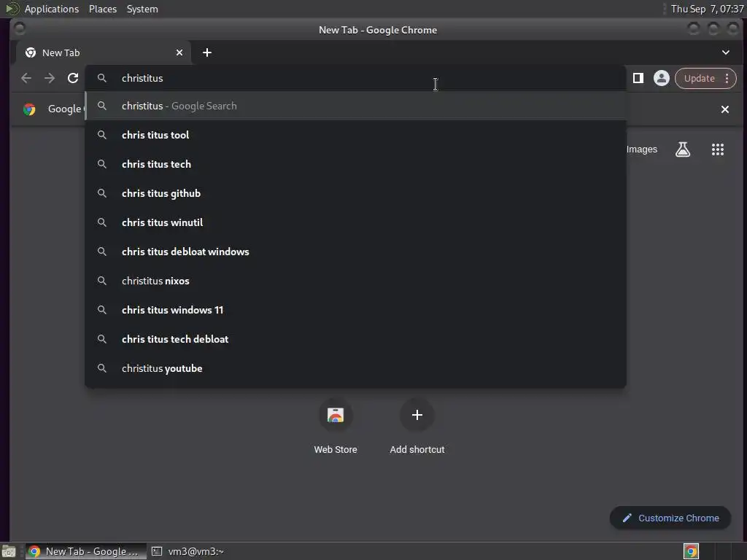This screenshot has height=560, width=747.
Task: Select christitus - Google Search suggestion
Action: [355, 106]
